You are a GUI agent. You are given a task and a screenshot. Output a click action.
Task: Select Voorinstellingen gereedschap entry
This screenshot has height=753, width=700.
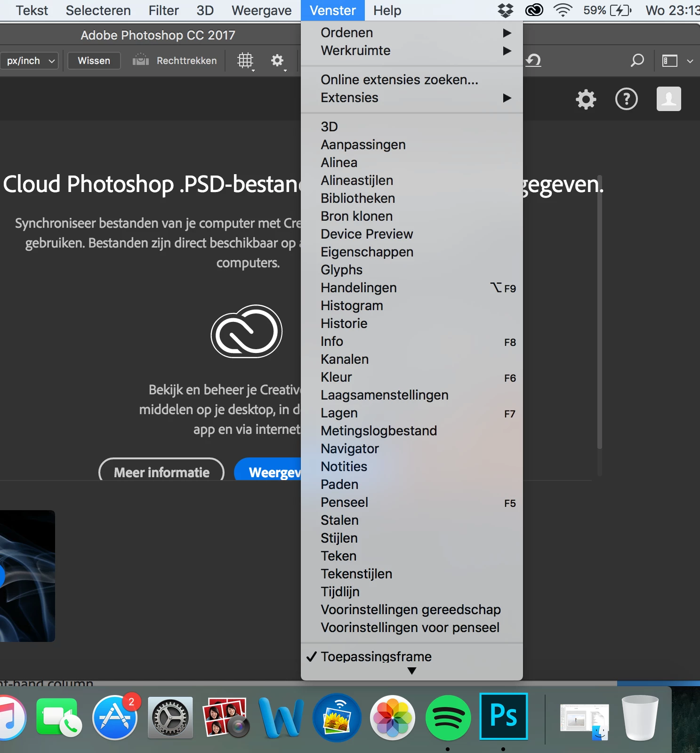click(x=412, y=609)
